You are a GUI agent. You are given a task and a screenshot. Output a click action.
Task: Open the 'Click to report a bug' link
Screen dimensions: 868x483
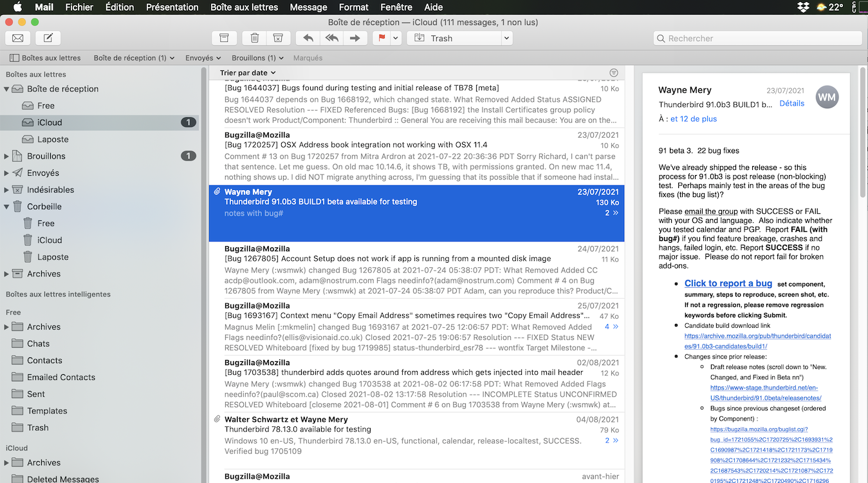click(x=728, y=283)
